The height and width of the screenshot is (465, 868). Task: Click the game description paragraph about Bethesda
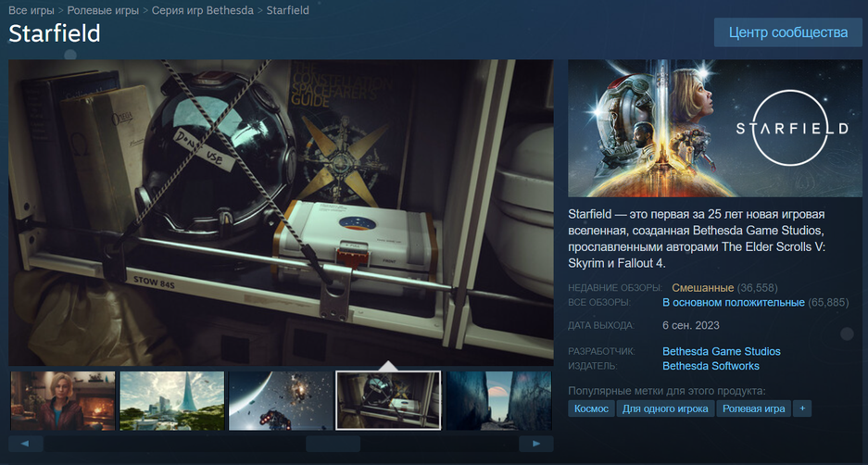[697, 239]
